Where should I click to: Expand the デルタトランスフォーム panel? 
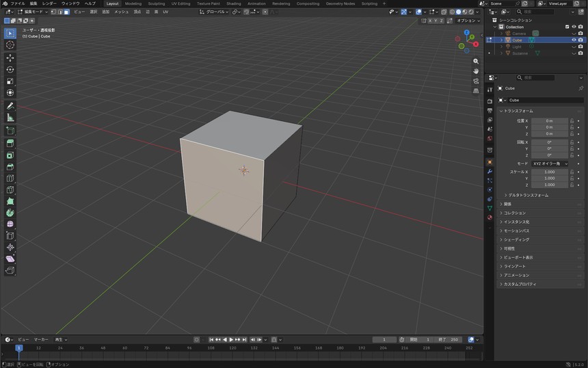526,195
